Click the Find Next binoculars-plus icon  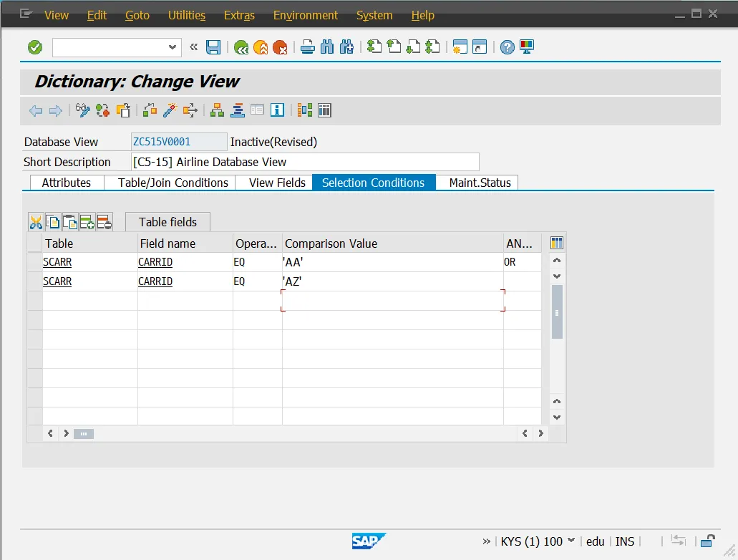pyautogui.click(x=346, y=47)
